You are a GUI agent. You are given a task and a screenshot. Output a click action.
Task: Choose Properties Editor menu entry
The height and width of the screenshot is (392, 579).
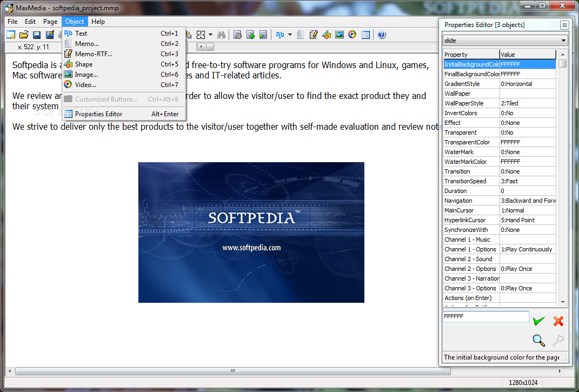click(x=124, y=114)
